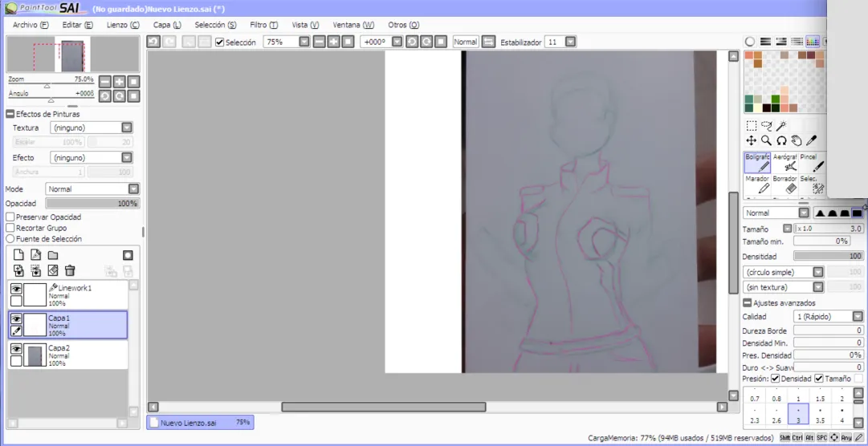Viewport: 868px width, 446px height.
Task: Activate the move layer tool
Action: click(752, 140)
